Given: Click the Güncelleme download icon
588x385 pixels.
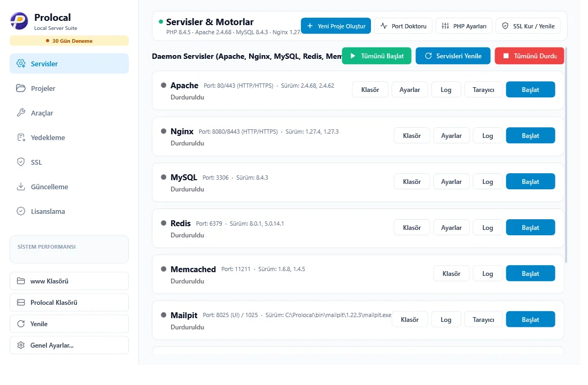Looking at the screenshot, I should click(21, 187).
